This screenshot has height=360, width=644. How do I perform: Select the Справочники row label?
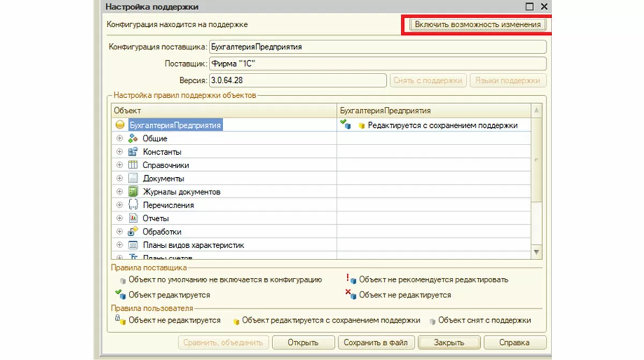tap(166, 165)
